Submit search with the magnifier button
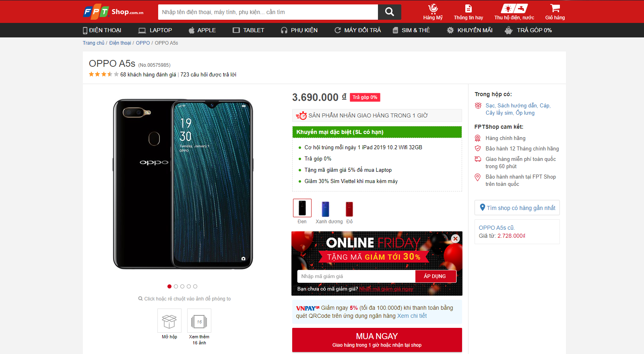This screenshot has height=354, width=644. pyautogui.click(x=389, y=12)
